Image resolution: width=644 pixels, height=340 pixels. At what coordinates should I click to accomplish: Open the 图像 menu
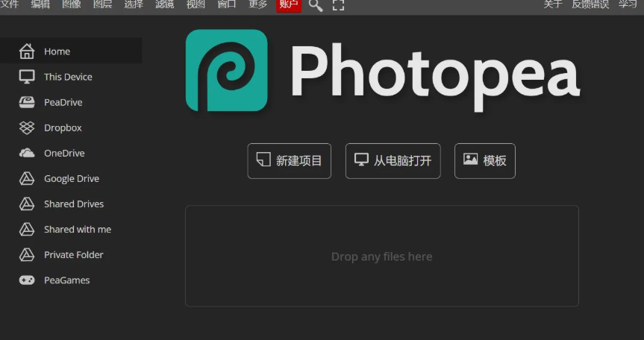click(72, 4)
